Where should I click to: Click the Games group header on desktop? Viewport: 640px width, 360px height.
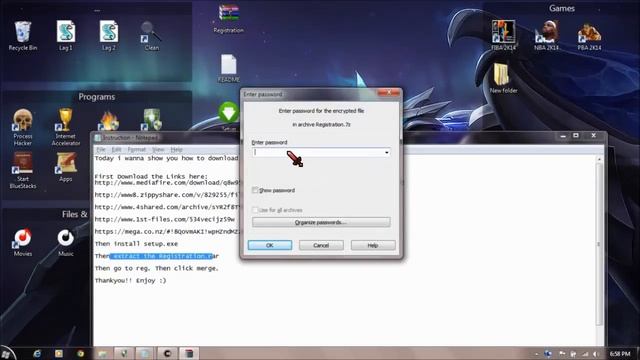click(562, 8)
